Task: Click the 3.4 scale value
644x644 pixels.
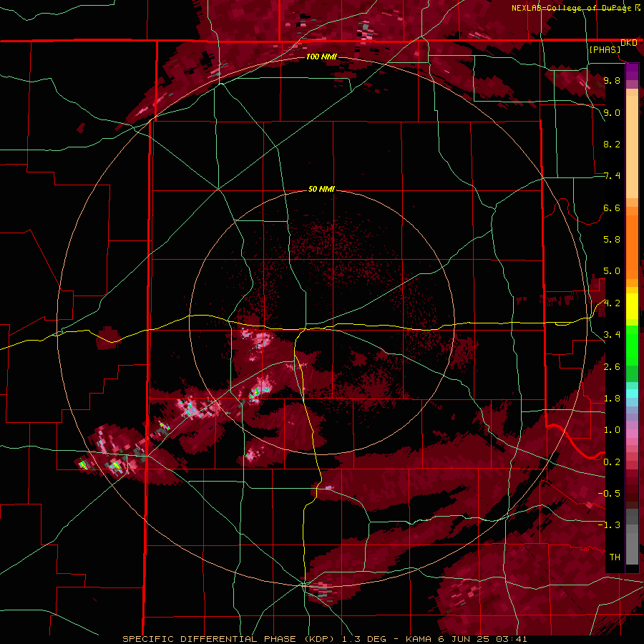Action: coord(612,335)
